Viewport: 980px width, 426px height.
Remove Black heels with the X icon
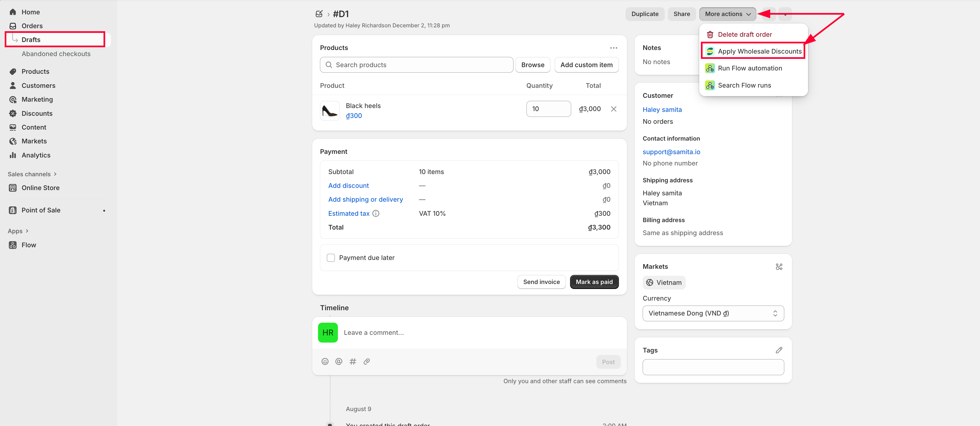[613, 109]
